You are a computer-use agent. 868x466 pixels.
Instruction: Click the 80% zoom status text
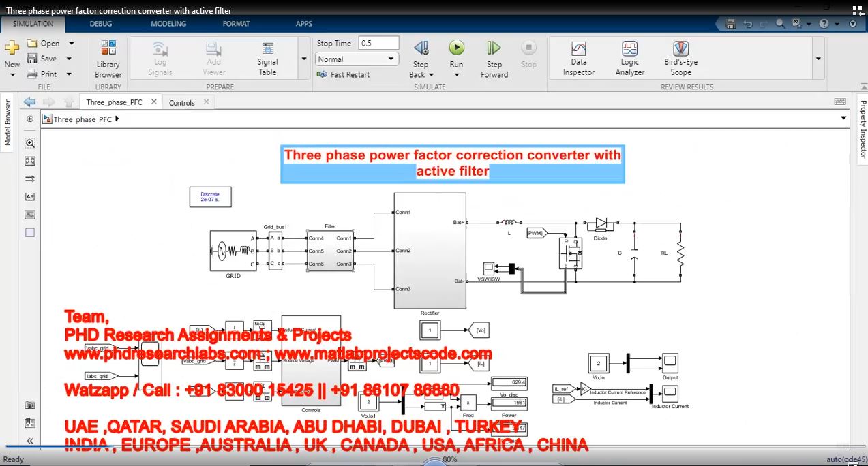(450, 460)
